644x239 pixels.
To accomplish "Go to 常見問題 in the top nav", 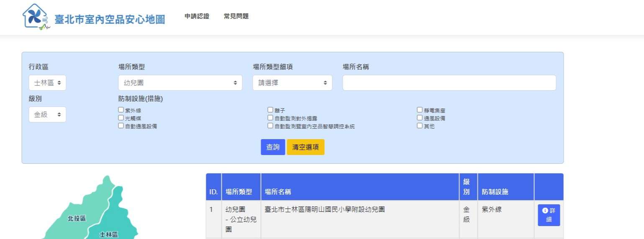I will pyautogui.click(x=236, y=16).
